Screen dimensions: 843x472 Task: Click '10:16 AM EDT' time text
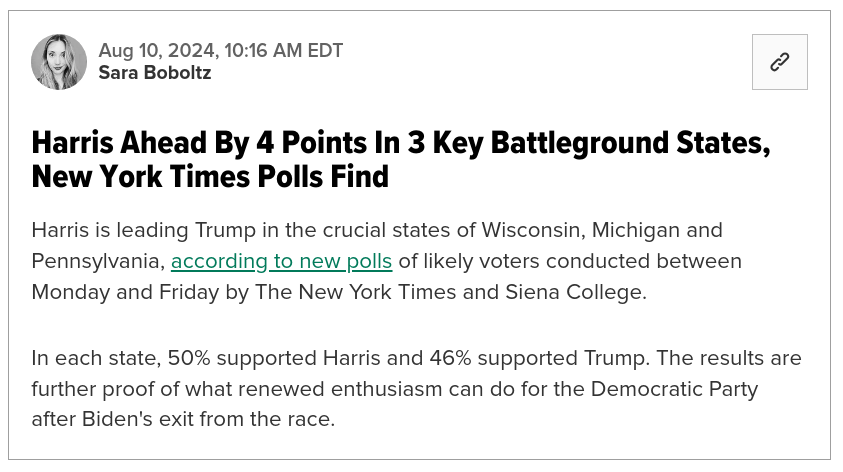(x=283, y=51)
